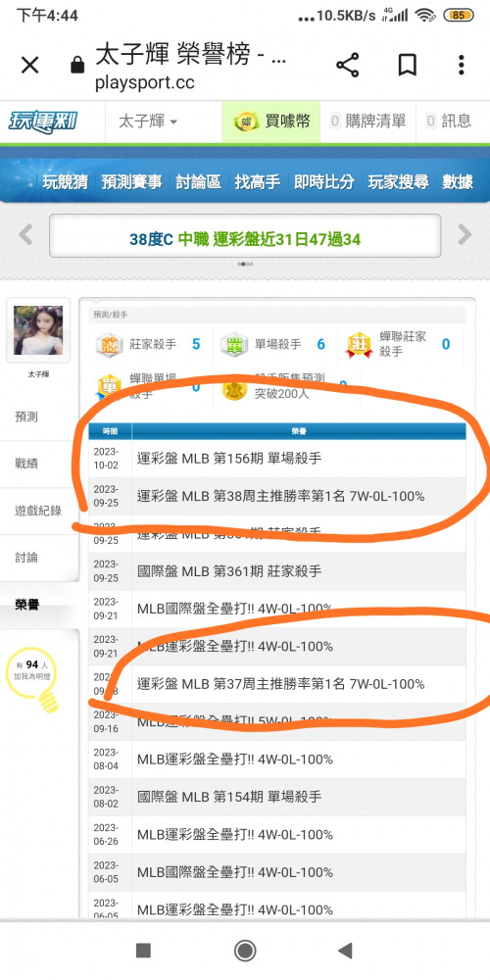Viewport: 490px width, 980px height.
Task: Click the 莊家殺手 badge icon
Action: [110, 344]
